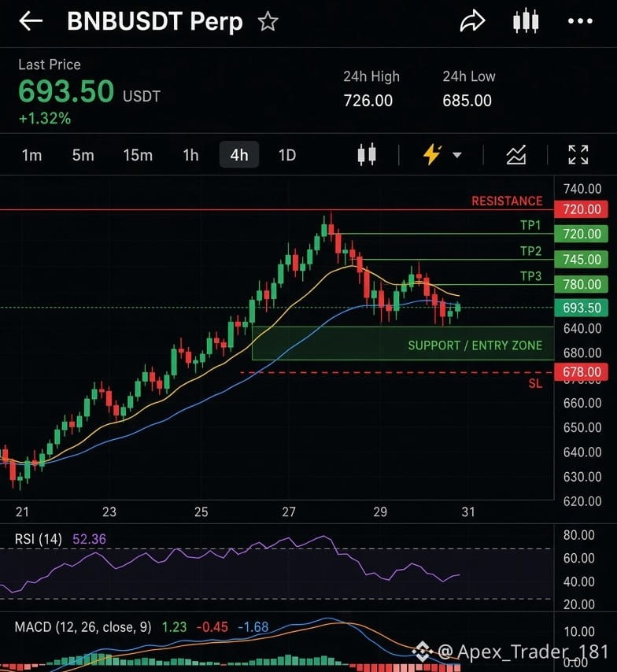Click the MACD value -1.68

point(253,627)
